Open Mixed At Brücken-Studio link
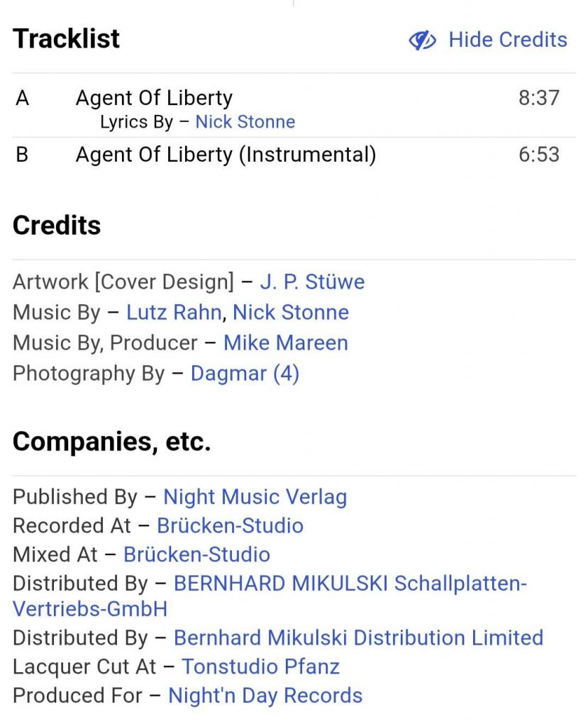The height and width of the screenshot is (726, 588). pos(196,554)
